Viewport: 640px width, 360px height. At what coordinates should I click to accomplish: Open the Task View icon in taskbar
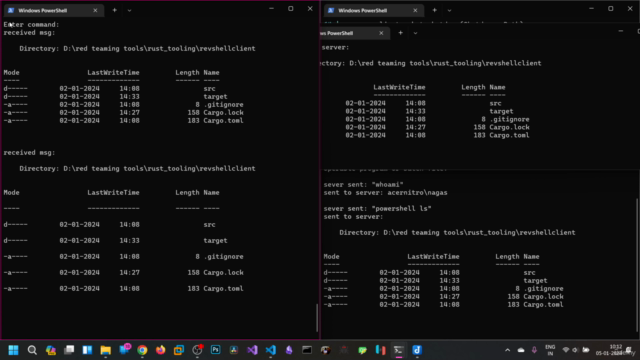point(69,350)
